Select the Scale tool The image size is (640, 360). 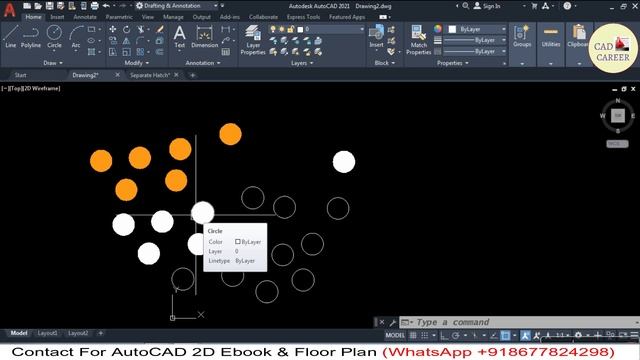[127, 52]
